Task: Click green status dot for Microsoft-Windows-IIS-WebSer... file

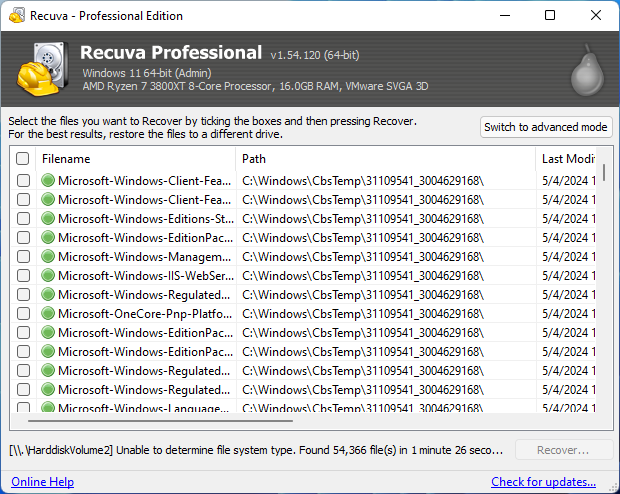Action: [48, 275]
